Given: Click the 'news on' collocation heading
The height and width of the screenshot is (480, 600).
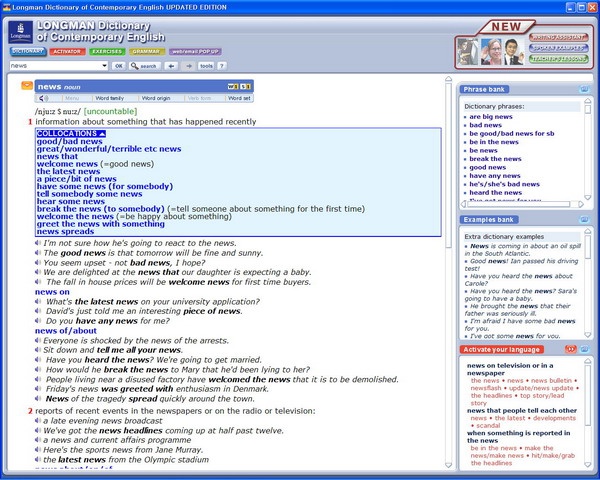Looking at the screenshot, I should tap(52, 292).
